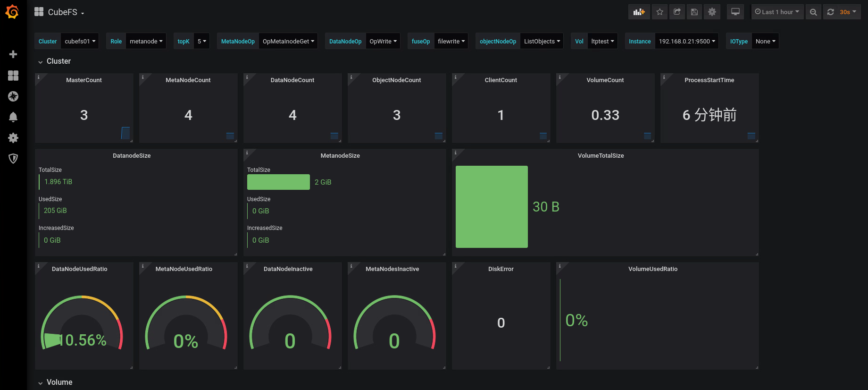Click the MetaNodeUsedRatio gauge
The image size is (868, 390).
pyautogui.click(x=186, y=322)
